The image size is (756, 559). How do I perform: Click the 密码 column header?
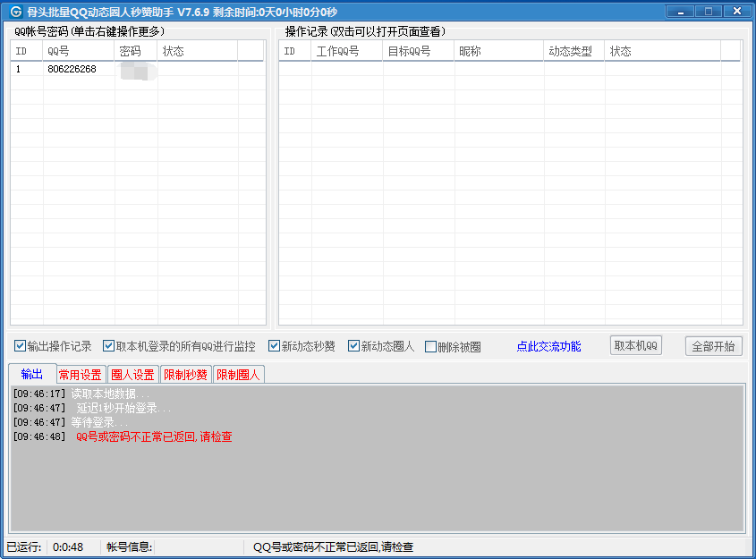click(x=135, y=51)
